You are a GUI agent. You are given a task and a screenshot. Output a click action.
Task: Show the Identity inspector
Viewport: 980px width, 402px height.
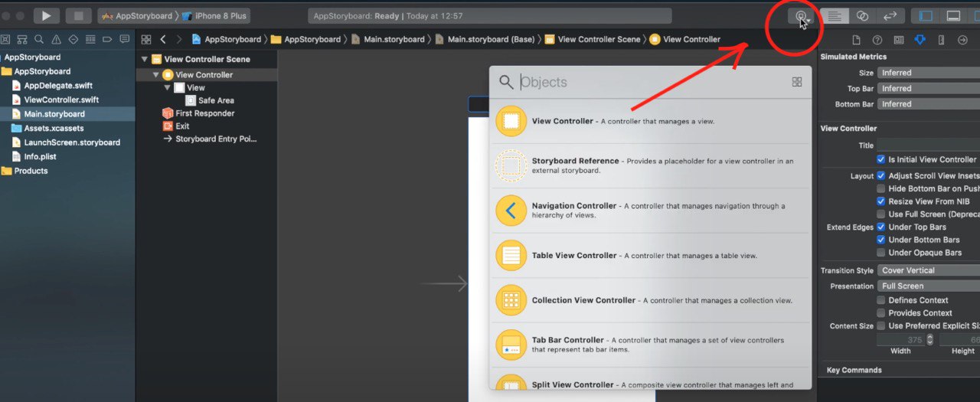pyautogui.click(x=899, y=40)
